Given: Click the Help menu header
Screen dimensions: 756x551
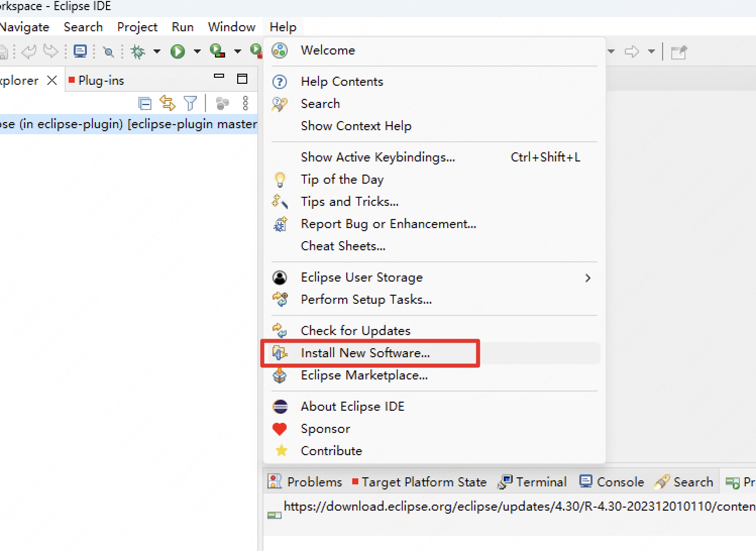Looking at the screenshot, I should coord(283,27).
